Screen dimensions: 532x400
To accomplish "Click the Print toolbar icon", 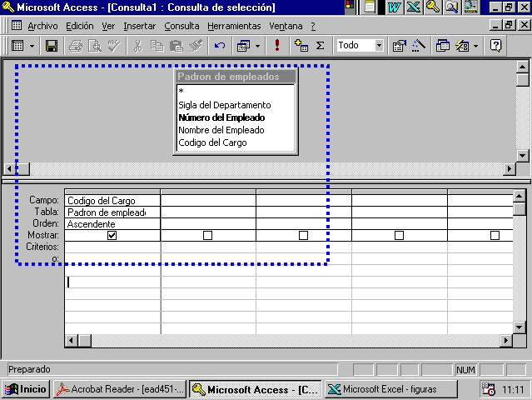I will coord(76,46).
